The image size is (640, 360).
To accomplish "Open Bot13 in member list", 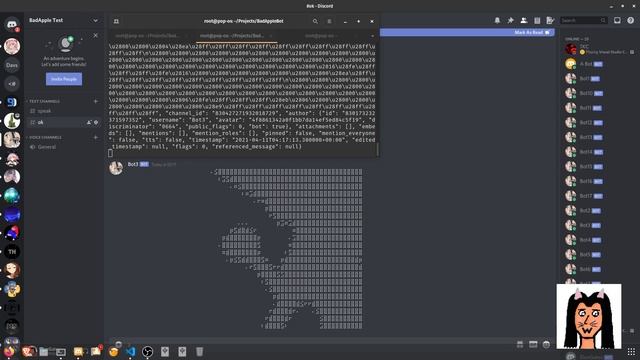I will click(598, 137).
